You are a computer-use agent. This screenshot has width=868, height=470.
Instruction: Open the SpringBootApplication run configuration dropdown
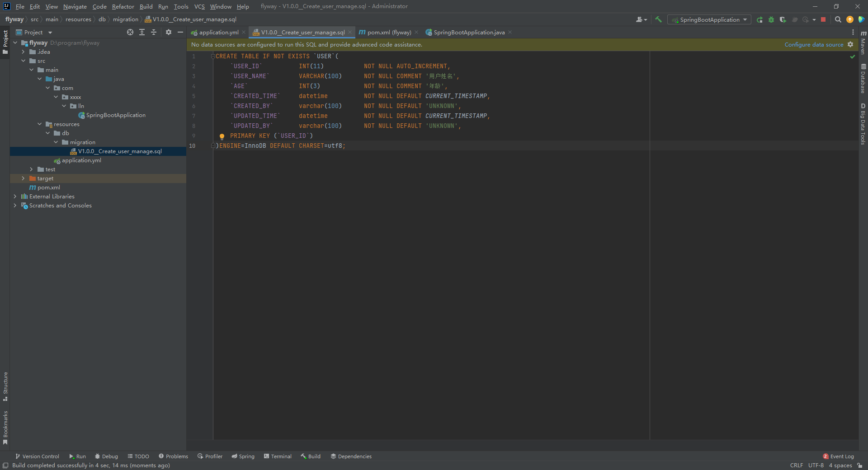pos(745,19)
